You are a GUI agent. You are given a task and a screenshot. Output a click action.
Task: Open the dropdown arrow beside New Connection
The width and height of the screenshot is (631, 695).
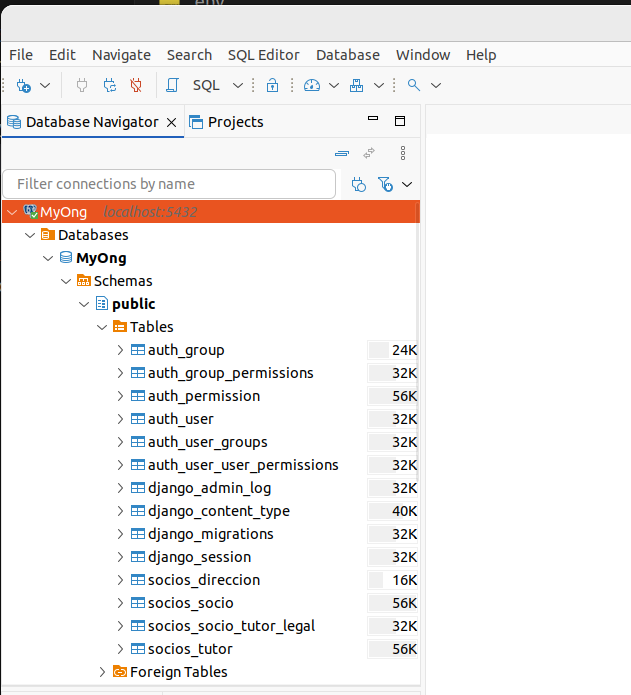click(45, 85)
